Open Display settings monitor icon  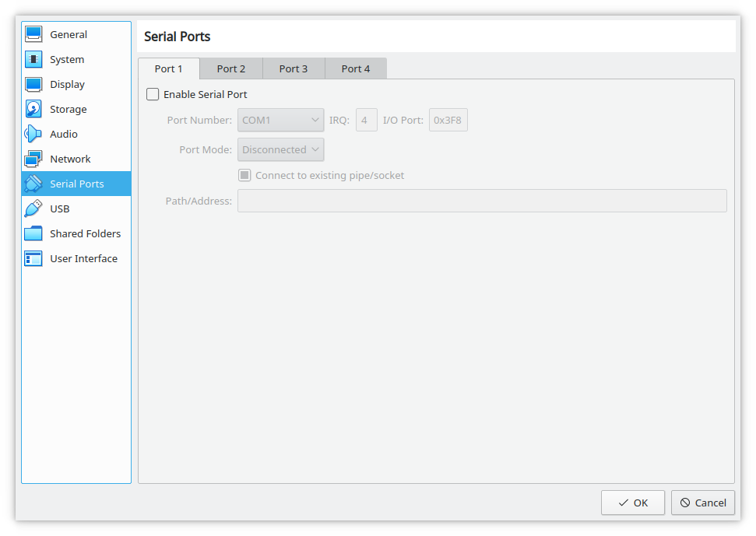pyautogui.click(x=33, y=84)
